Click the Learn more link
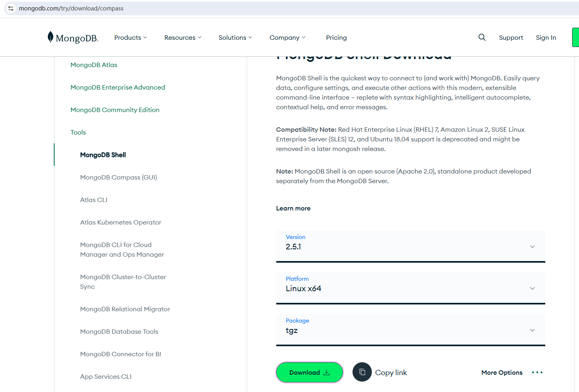The height and width of the screenshot is (392, 579). [x=293, y=208]
